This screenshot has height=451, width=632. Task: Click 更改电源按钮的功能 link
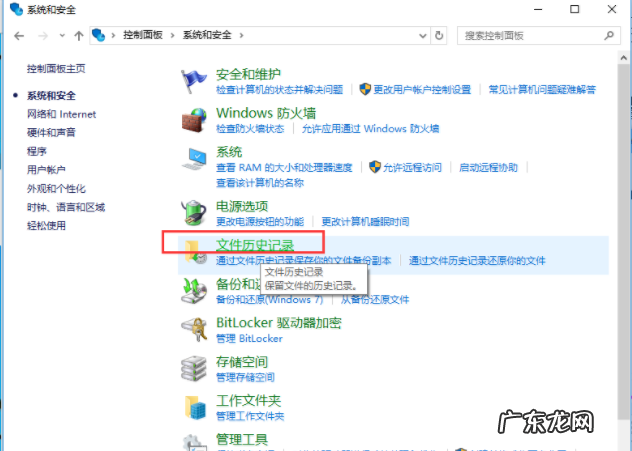(260, 222)
